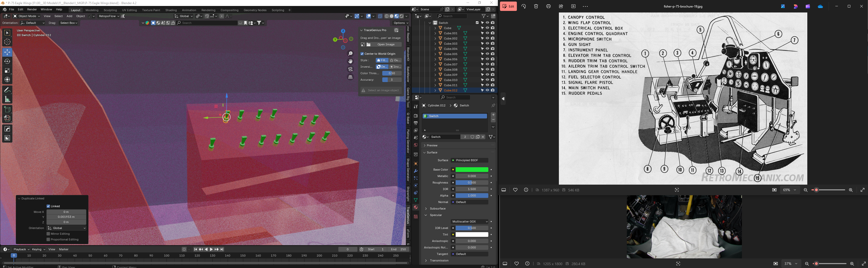
Task: Open the Select Box drag dropdown
Action: (69, 23)
